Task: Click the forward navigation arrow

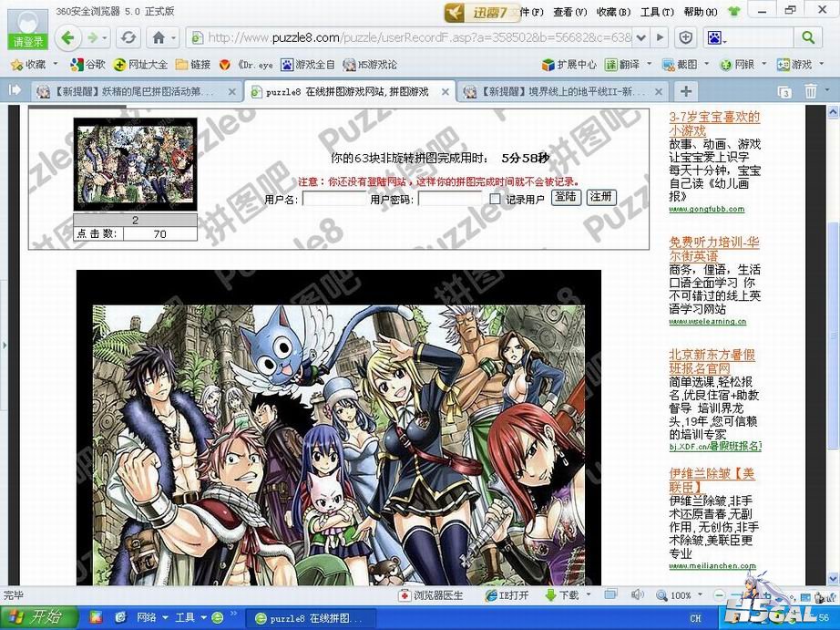Action: coord(93,38)
